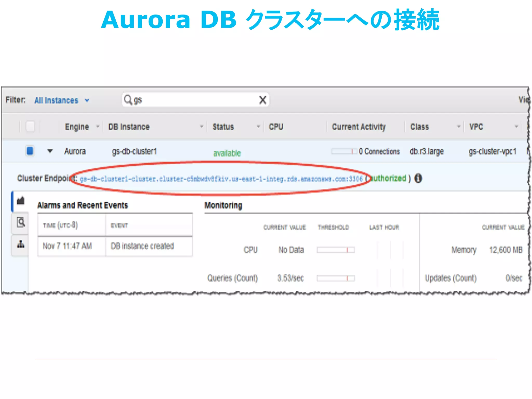Click the Updates (Count) metric label
532x399 pixels.
click(x=451, y=278)
